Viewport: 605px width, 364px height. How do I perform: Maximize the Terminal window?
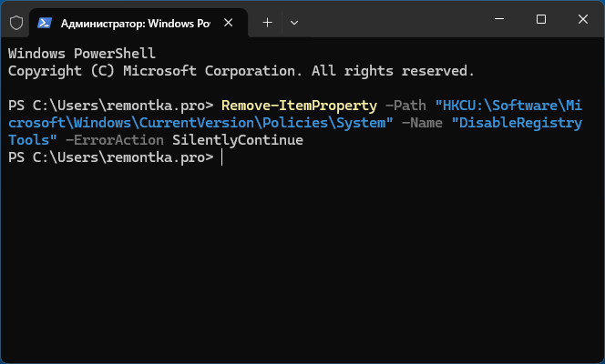[541, 19]
